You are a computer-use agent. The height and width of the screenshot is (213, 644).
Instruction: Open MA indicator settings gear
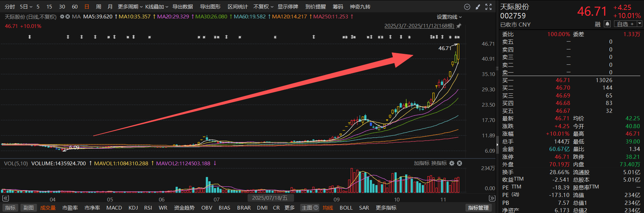pos(62,16)
